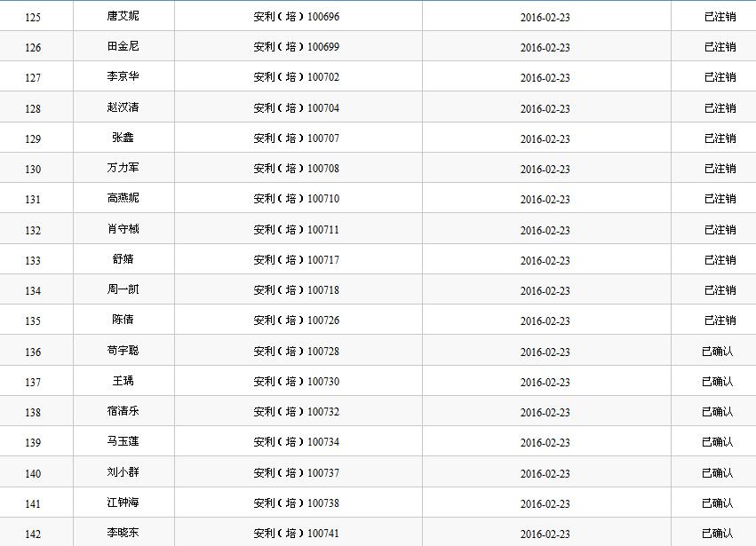This screenshot has width=756, height=546.
Task: Select row number 126
Action: [x=33, y=47]
